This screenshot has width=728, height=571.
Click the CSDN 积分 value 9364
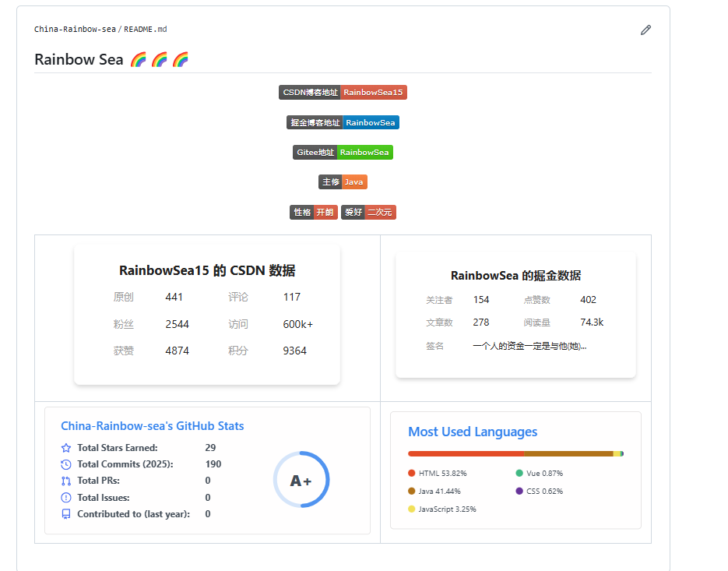pos(295,351)
